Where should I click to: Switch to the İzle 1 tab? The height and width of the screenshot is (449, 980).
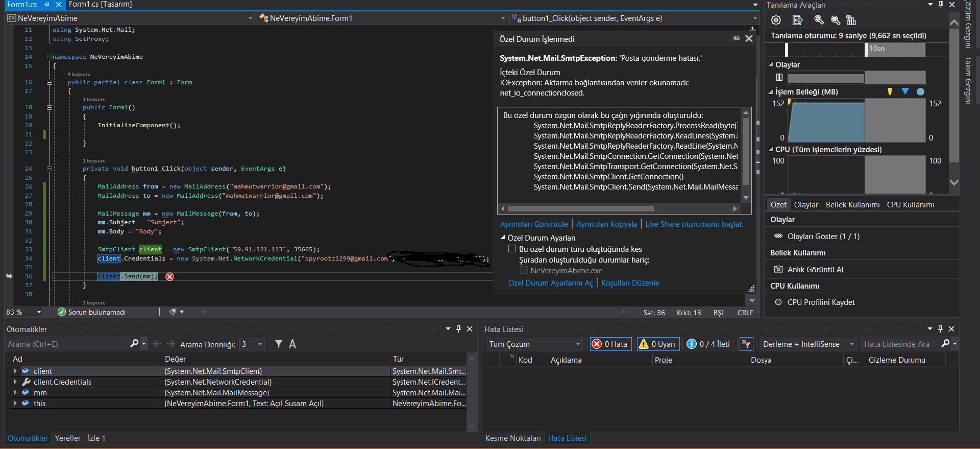coord(96,438)
